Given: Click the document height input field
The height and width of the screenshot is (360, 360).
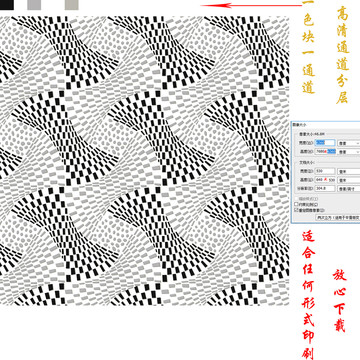Looking at the screenshot, I should point(325,180).
